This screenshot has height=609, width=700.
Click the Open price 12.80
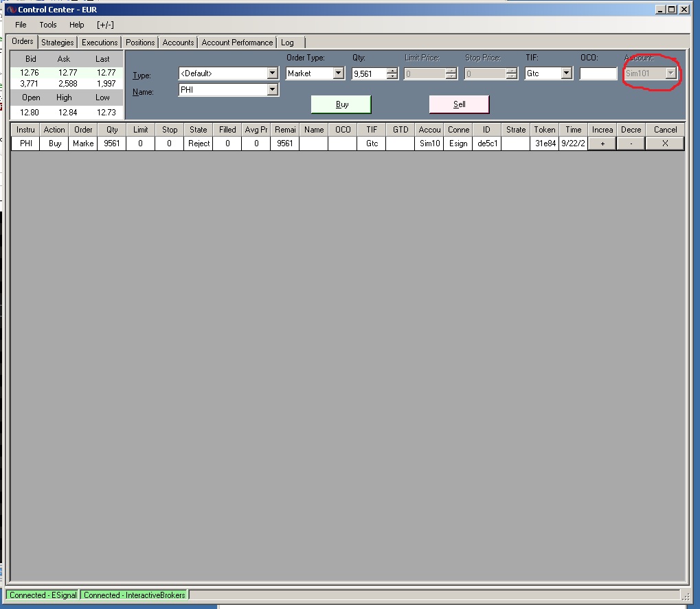[x=30, y=113]
